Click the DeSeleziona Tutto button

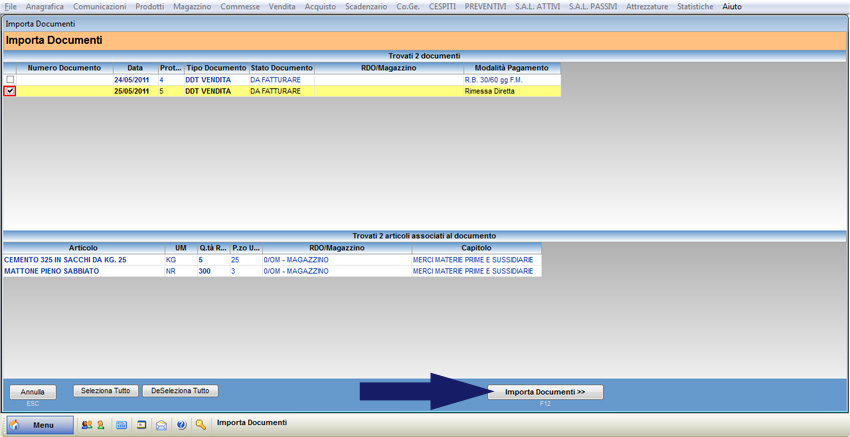(x=180, y=391)
